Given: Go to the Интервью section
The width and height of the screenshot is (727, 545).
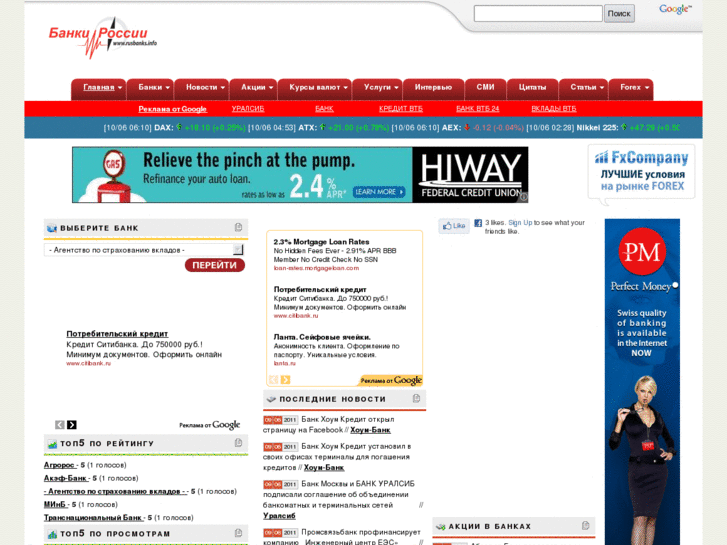Looking at the screenshot, I should (433, 87).
